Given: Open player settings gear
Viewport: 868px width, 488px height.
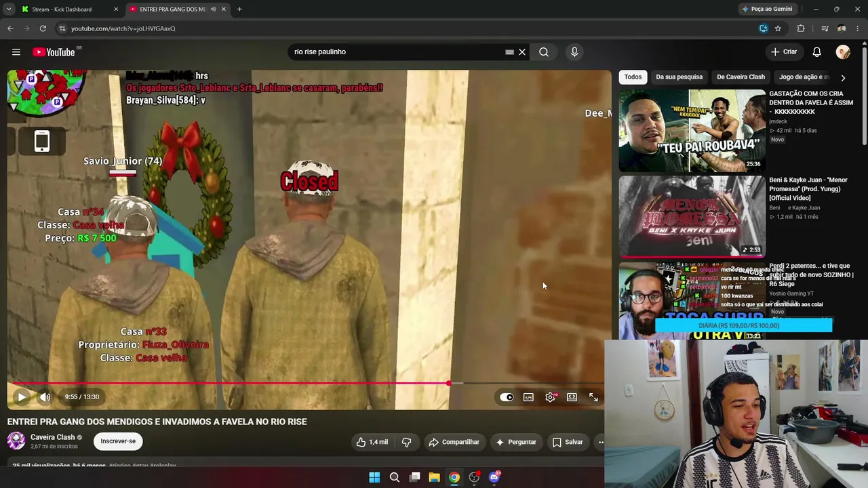Looking at the screenshot, I should click(x=550, y=397).
